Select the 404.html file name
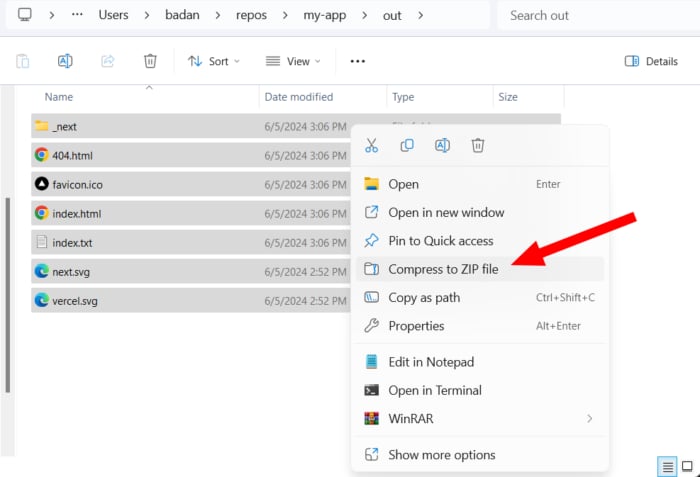700x477 pixels. point(72,155)
